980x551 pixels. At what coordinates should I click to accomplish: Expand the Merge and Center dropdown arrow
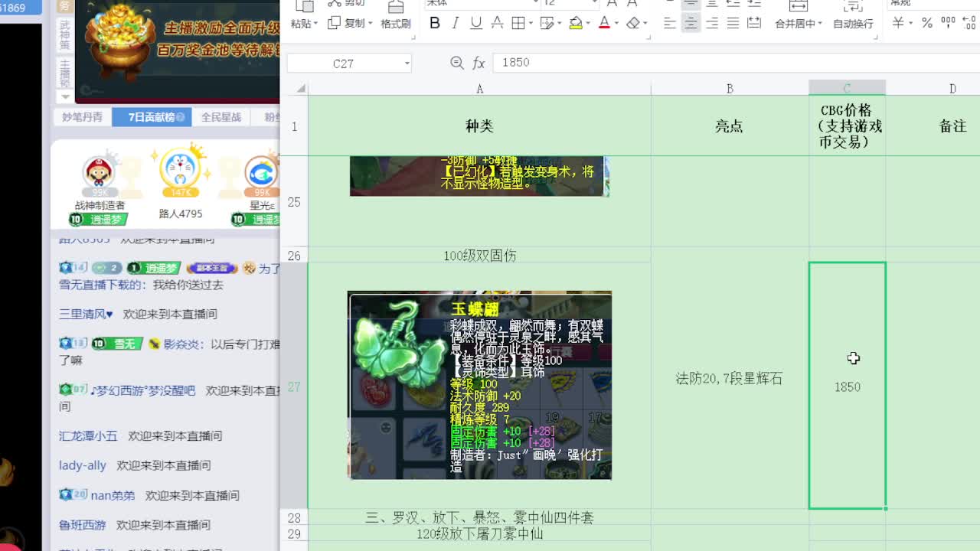[820, 24]
